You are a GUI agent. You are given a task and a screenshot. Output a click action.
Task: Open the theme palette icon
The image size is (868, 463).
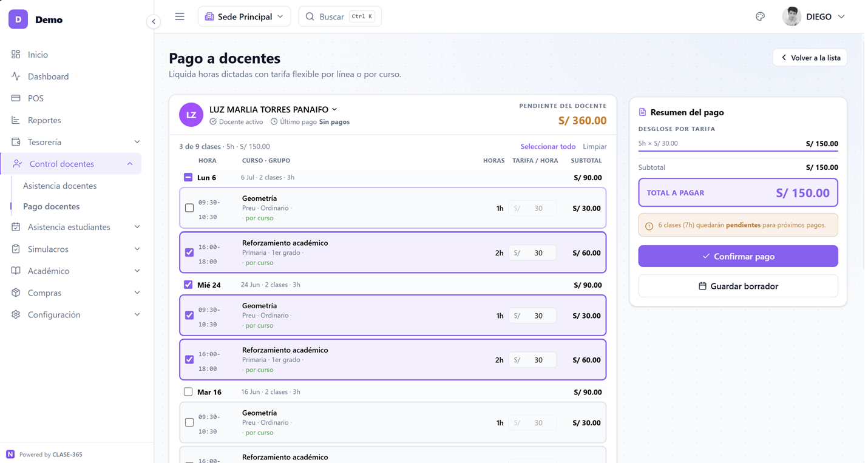760,16
